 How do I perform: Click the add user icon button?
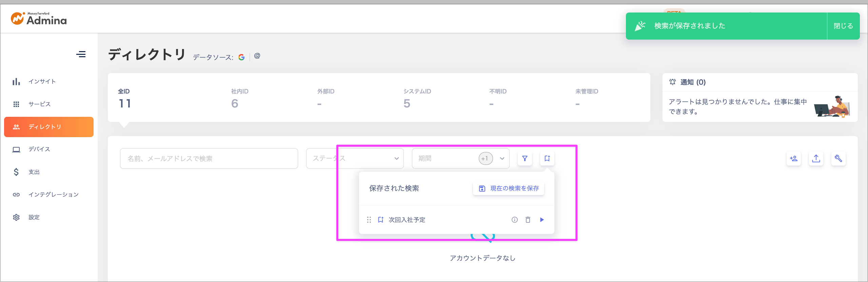(x=794, y=158)
